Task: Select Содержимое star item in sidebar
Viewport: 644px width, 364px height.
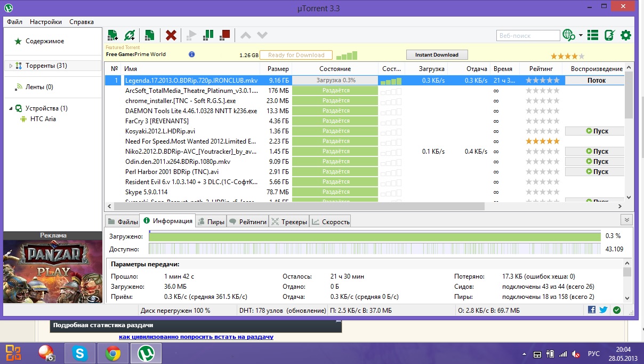Action: coord(39,41)
